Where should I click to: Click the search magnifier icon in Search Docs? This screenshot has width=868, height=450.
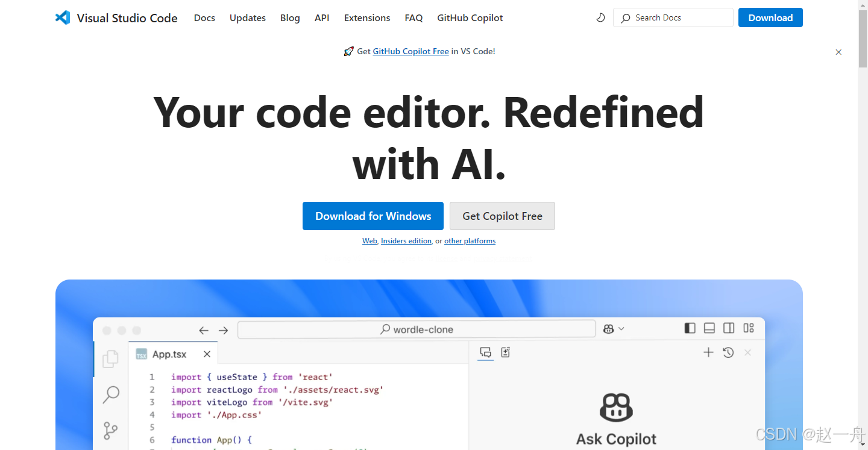(x=626, y=18)
